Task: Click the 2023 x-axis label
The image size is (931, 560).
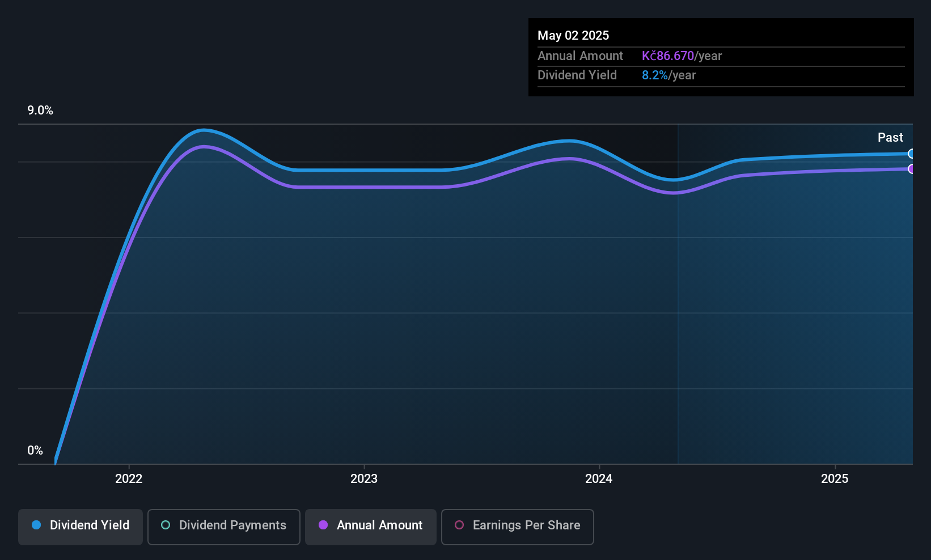Action: [x=364, y=478]
